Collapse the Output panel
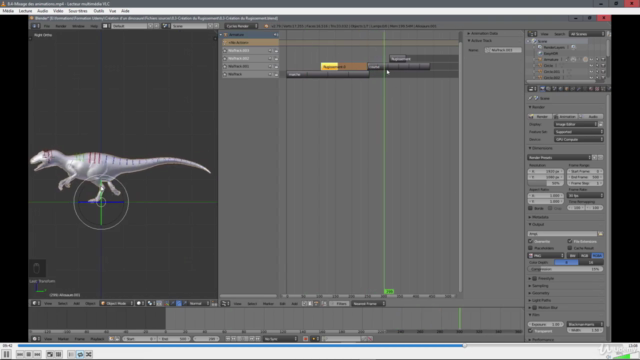Viewport: 640px width, 360px height. [x=537, y=224]
